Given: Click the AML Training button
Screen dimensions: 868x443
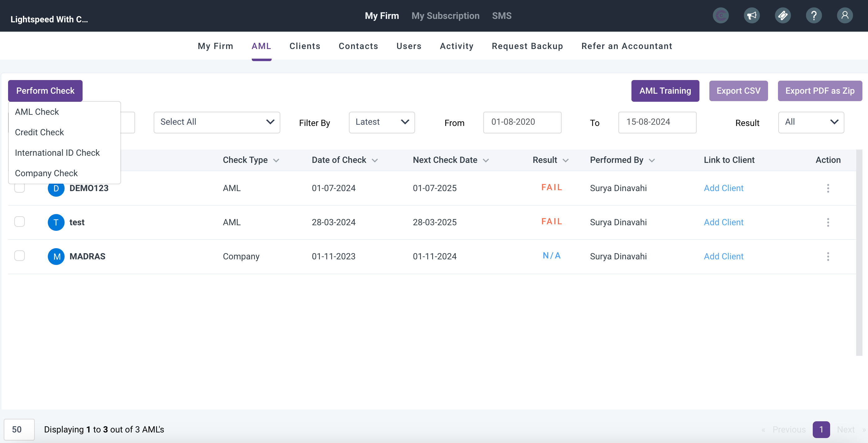Looking at the screenshot, I should pos(665,91).
